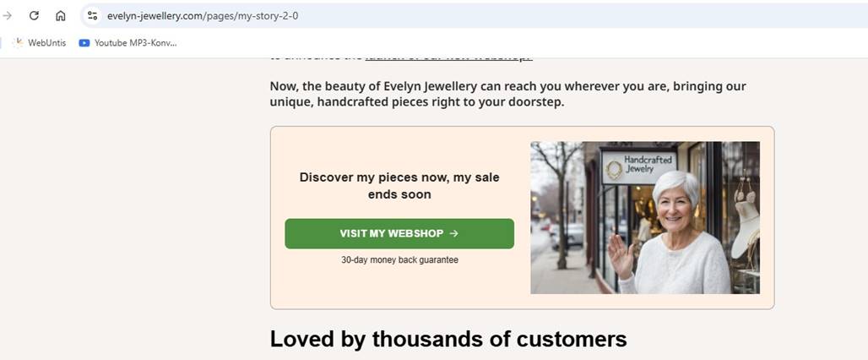Viewport: 868px width, 360px height.
Task: Click the gold necklace emblem on the sign
Action: [x=615, y=169]
